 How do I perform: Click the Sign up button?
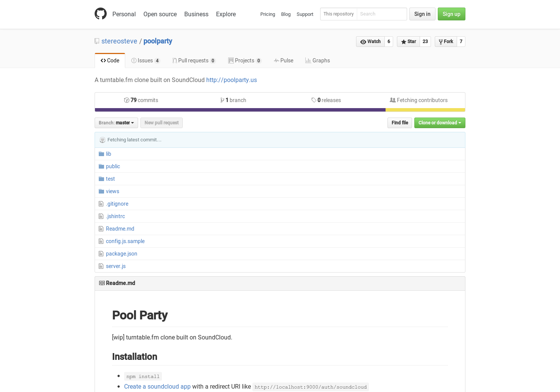451,14
